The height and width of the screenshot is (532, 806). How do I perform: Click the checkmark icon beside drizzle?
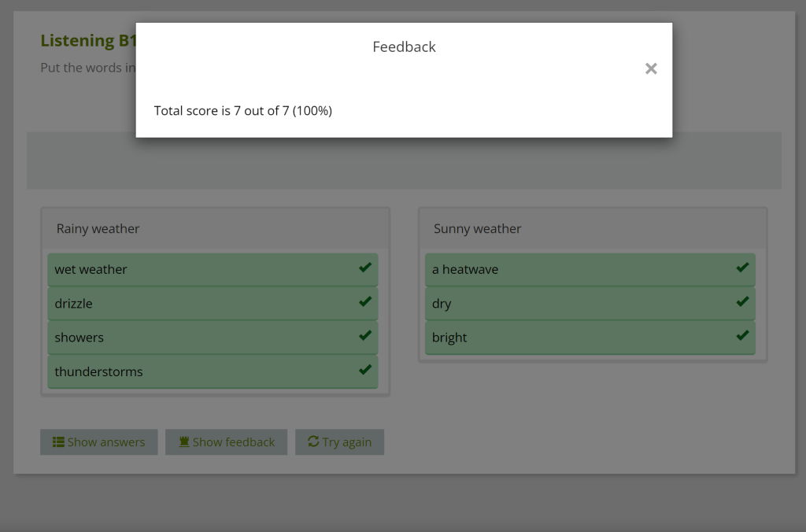point(365,301)
